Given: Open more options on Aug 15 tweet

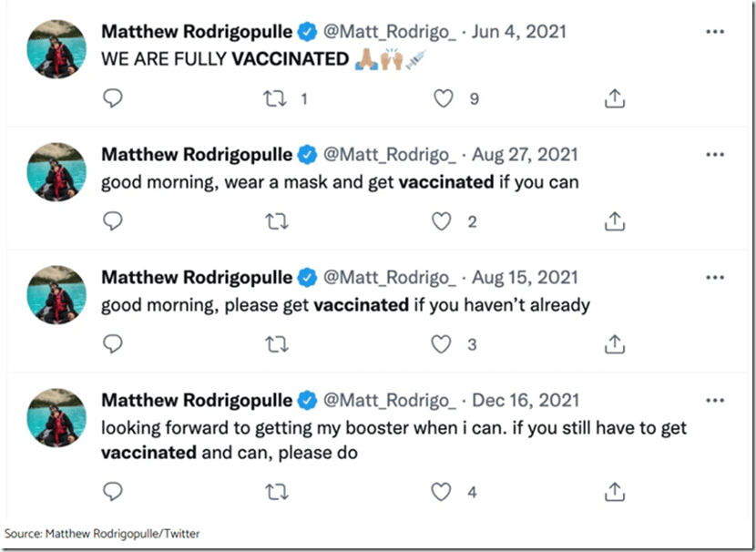Looking at the screenshot, I should coord(715,278).
